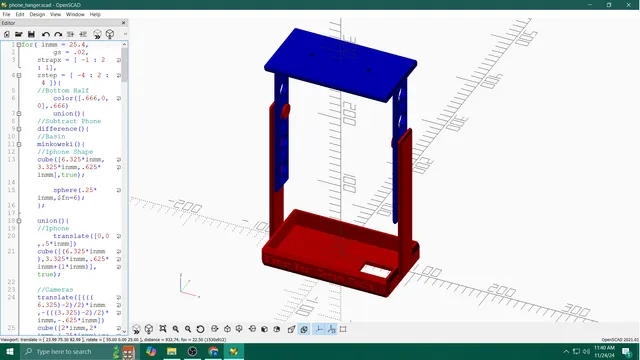Viewport: 640px width, 360px height.
Task: Open the Design menu
Action: pos(37,14)
